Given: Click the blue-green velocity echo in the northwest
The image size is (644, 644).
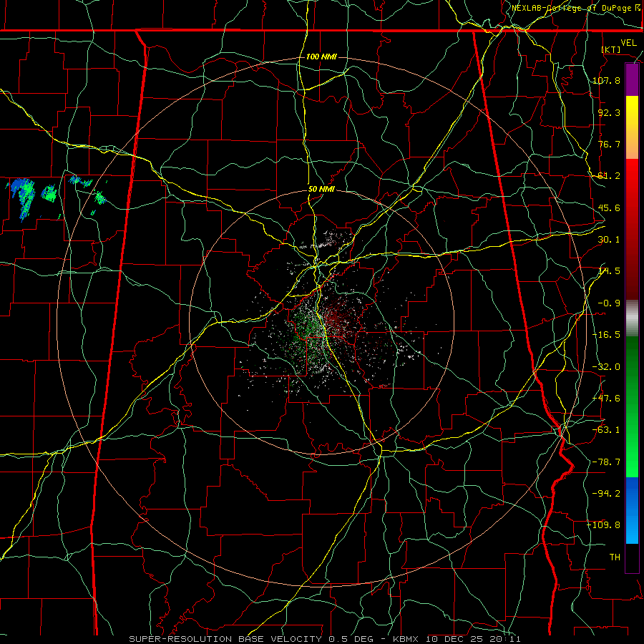Looking at the screenshot, I should [x=24, y=197].
